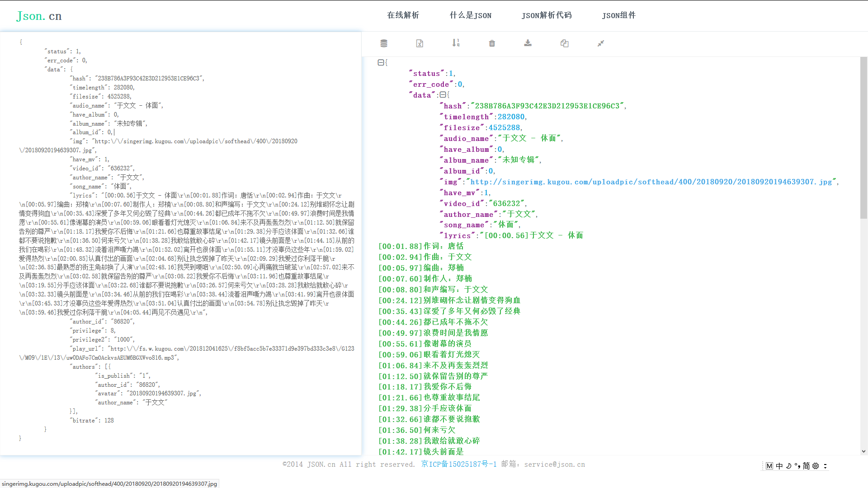Click the output pane vertical scrollbar thumb
The image size is (868, 488).
pyautogui.click(x=863, y=138)
